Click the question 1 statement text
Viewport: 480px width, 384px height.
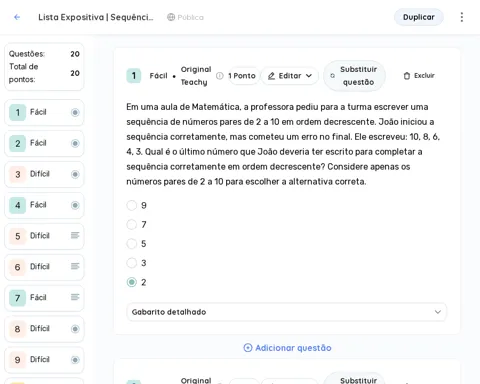283,144
